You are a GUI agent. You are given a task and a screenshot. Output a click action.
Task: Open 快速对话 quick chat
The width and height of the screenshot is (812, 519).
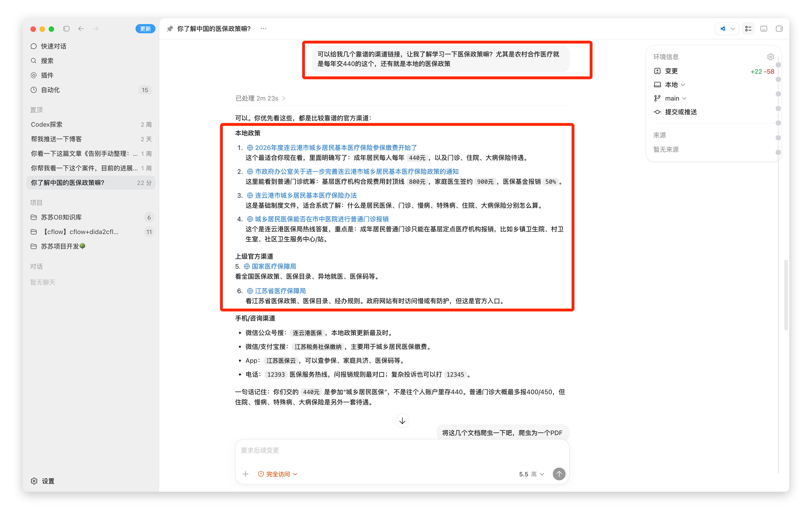pos(91,46)
